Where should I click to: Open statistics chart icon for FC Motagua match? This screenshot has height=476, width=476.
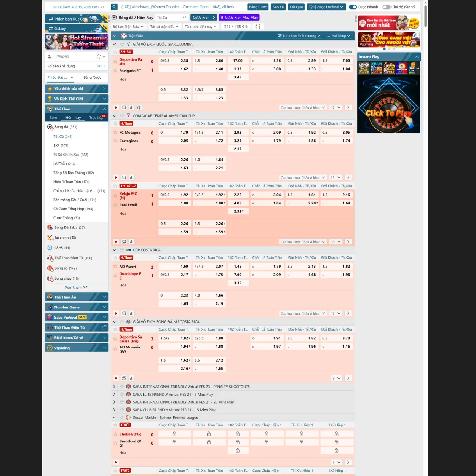[132, 178]
